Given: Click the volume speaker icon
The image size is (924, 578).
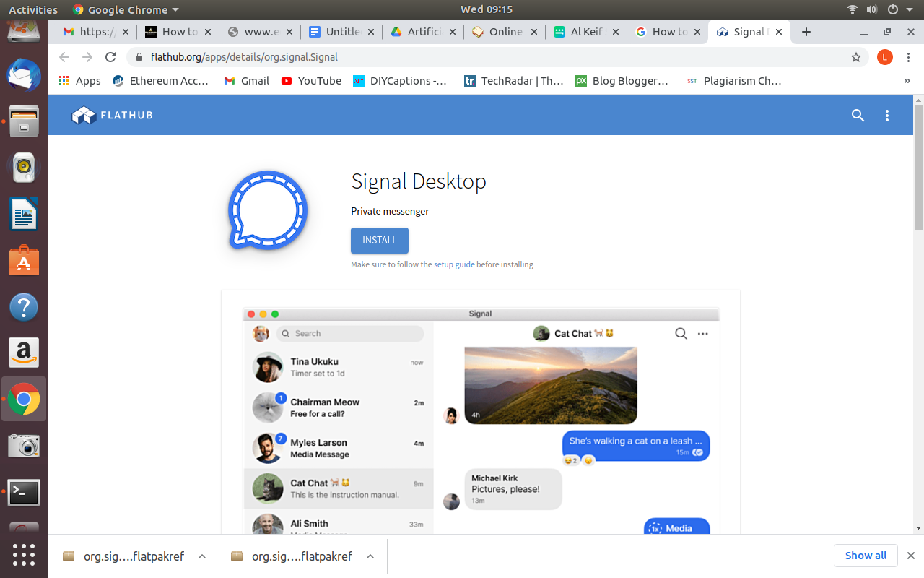Looking at the screenshot, I should click(871, 9).
